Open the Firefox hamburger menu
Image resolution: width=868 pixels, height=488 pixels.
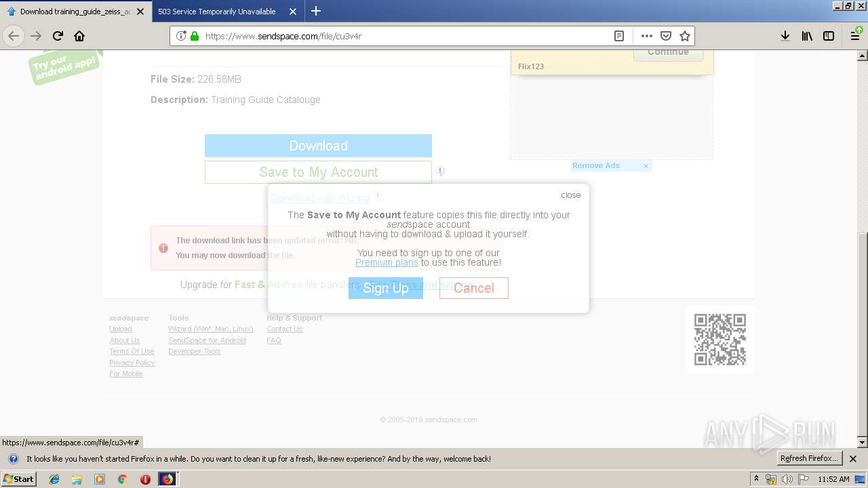(855, 36)
